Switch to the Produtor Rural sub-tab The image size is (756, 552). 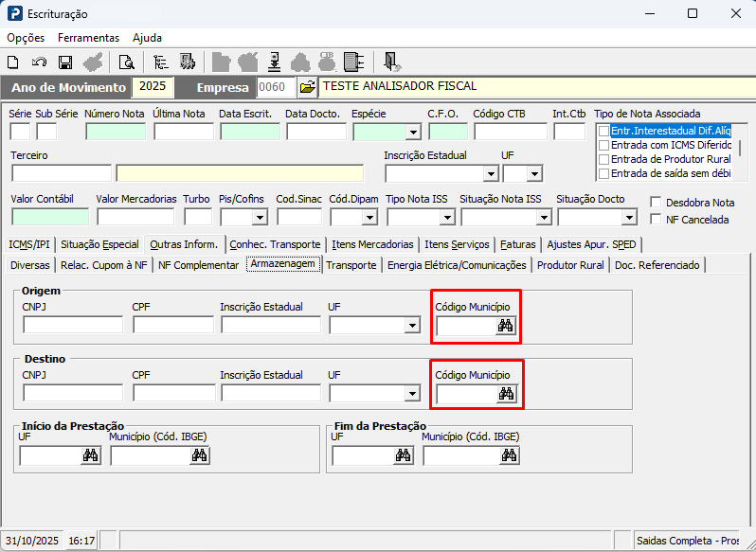tap(570, 265)
